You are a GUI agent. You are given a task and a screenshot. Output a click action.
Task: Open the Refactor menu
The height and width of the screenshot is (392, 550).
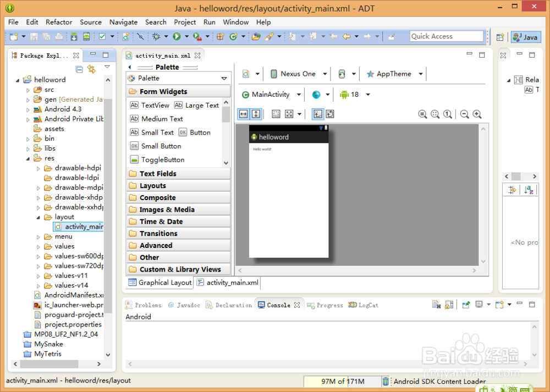59,22
